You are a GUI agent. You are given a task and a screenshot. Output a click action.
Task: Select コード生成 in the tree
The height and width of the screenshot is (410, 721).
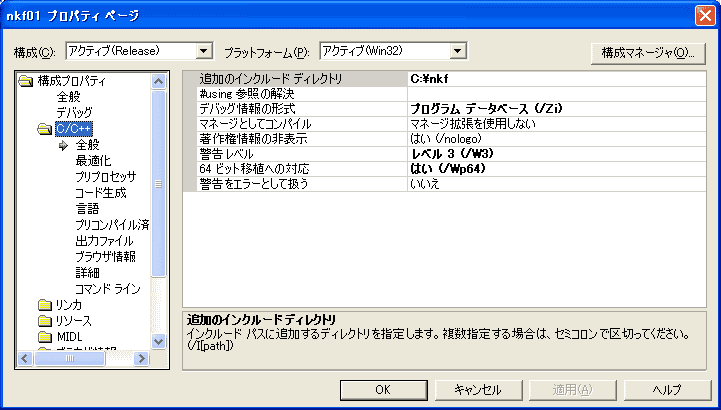coord(101,193)
